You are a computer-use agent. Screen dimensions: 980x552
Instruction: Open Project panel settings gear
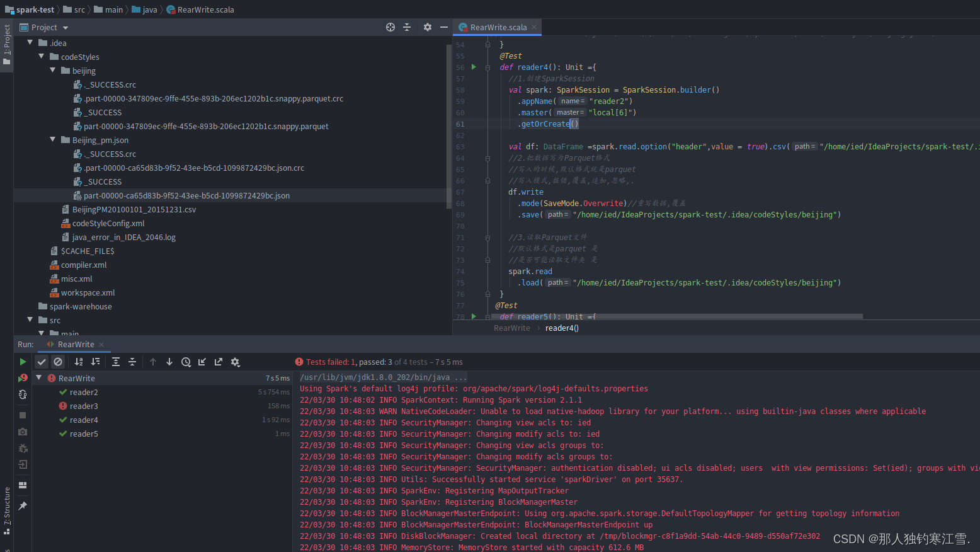point(428,27)
